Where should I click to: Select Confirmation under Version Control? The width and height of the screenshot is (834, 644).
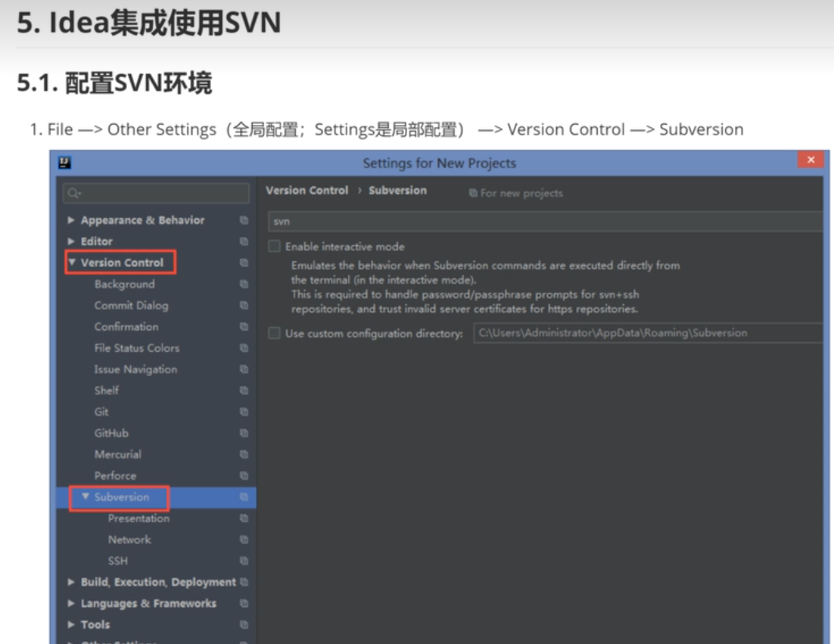click(126, 327)
